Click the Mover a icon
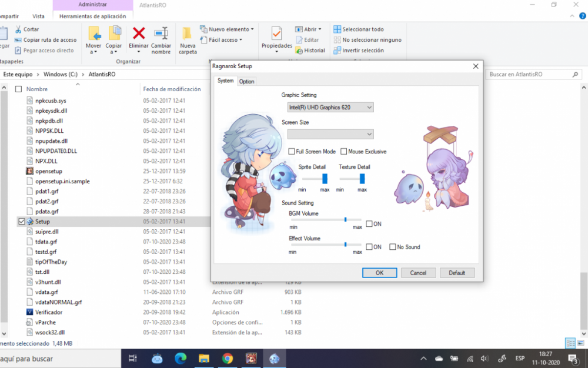Viewport: 588px width, 368px height. tap(94, 34)
